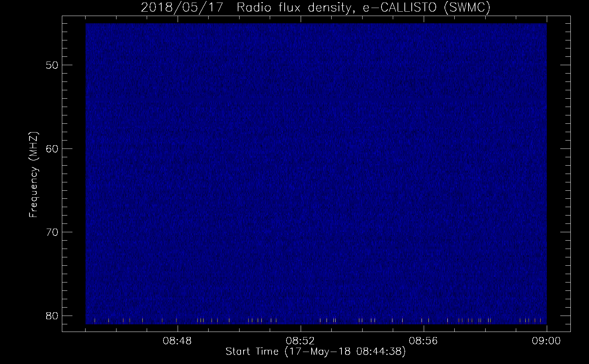Click the frequency tick label 50
The image size is (589, 364).
pos(52,65)
